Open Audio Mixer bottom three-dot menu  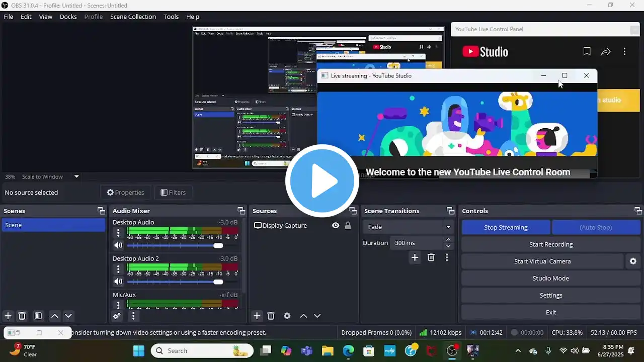pos(133,316)
